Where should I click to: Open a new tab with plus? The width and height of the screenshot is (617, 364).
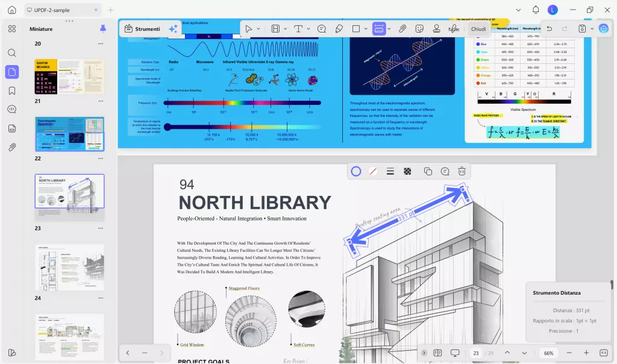[111, 10]
